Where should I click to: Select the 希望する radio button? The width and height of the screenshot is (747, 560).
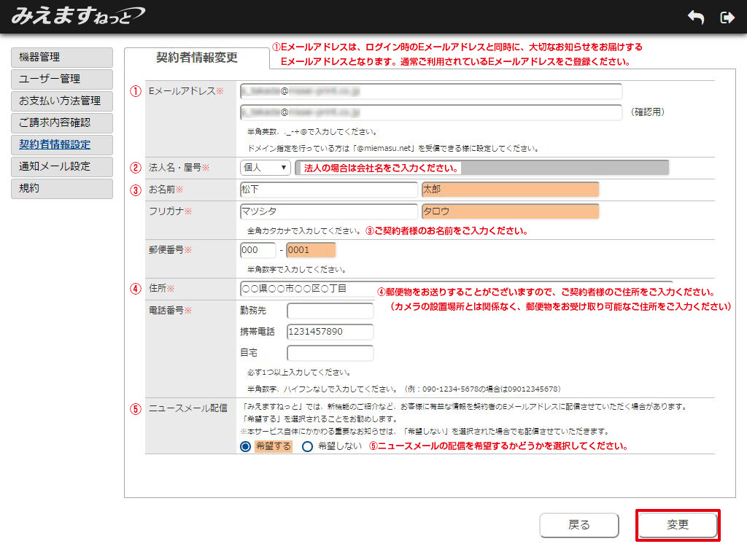246,446
